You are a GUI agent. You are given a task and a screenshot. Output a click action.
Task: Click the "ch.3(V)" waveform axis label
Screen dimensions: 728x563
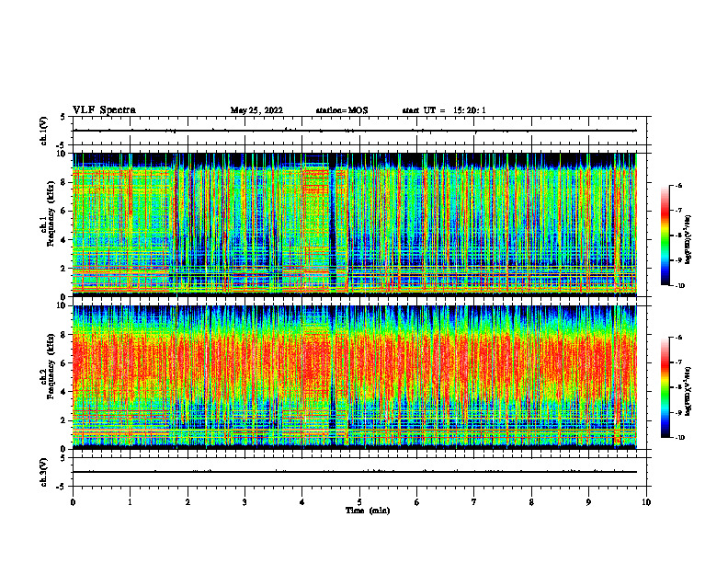(x=44, y=472)
